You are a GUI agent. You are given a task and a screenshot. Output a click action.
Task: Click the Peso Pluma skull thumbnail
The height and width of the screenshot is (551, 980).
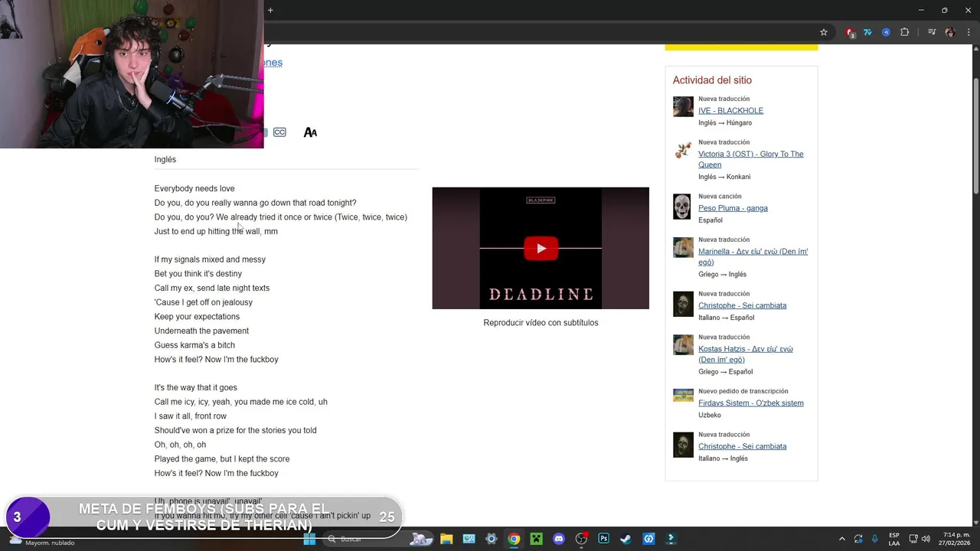click(x=682, y=207)
